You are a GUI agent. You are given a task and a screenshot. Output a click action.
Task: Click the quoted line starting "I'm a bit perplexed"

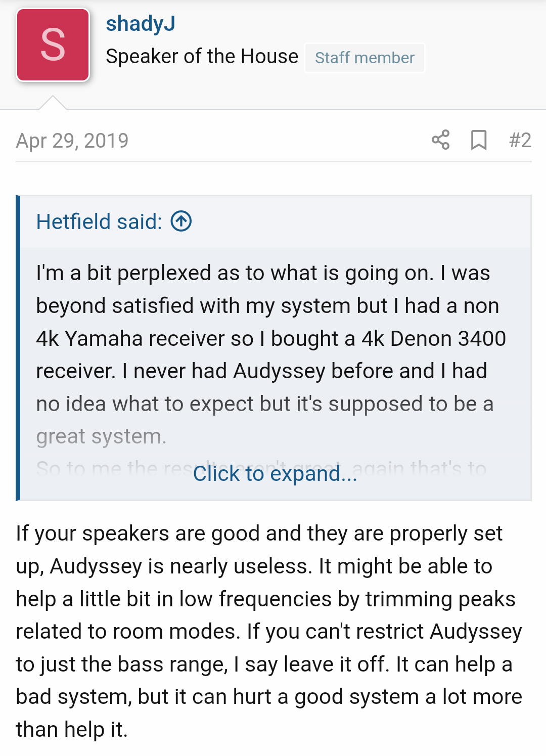263,273
